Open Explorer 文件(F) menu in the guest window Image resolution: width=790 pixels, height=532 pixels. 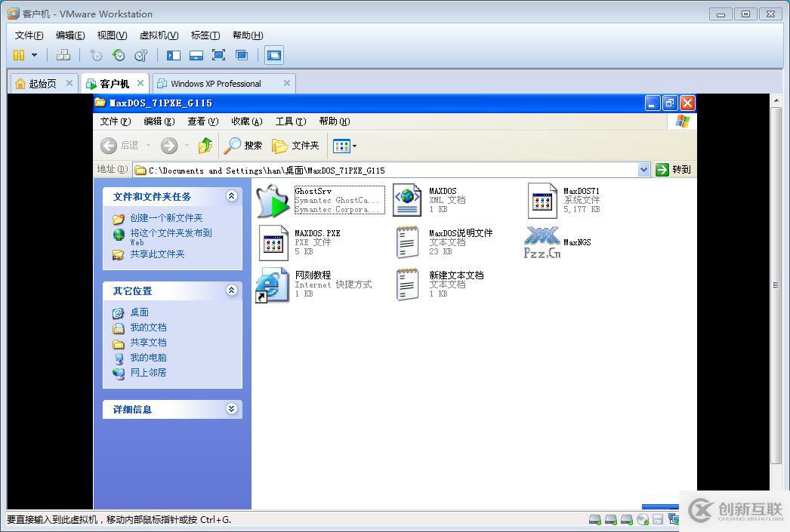pos(116,121)
